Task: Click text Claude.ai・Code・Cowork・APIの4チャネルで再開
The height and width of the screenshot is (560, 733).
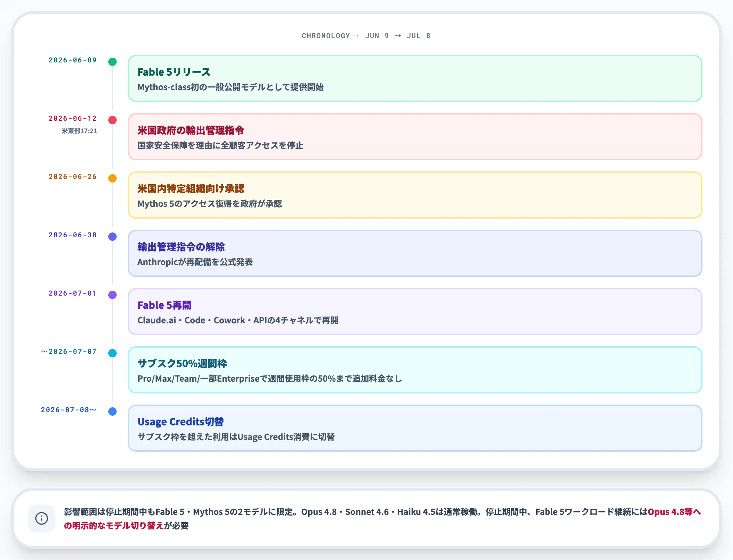Action: tap(238, 320)
